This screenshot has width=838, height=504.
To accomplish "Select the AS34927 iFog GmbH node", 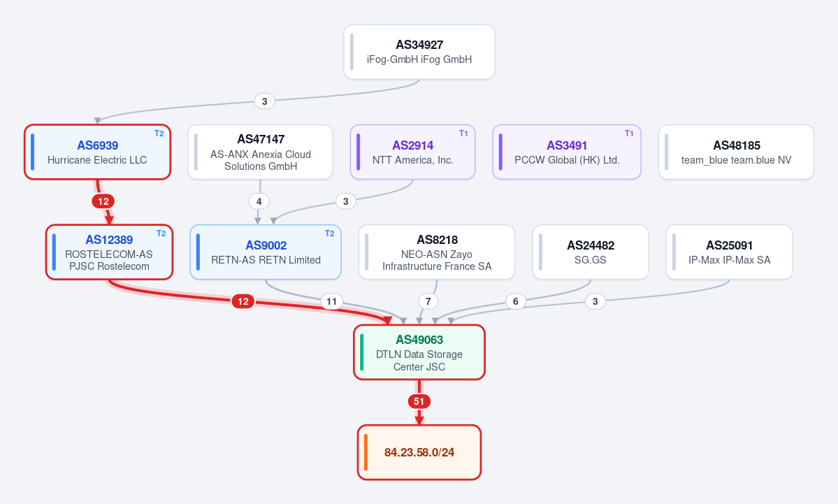I will pyautogui.click(x=419, y=52).
